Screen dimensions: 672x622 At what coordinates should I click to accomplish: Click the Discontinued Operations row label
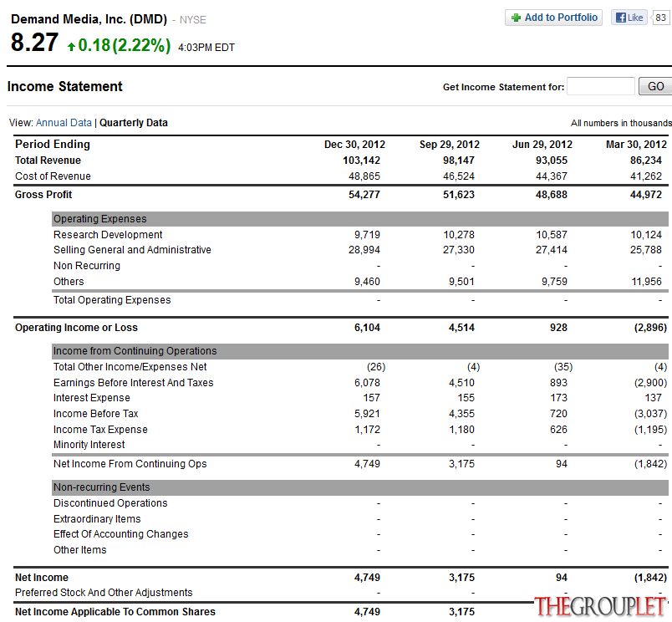(x=110, y=502)
